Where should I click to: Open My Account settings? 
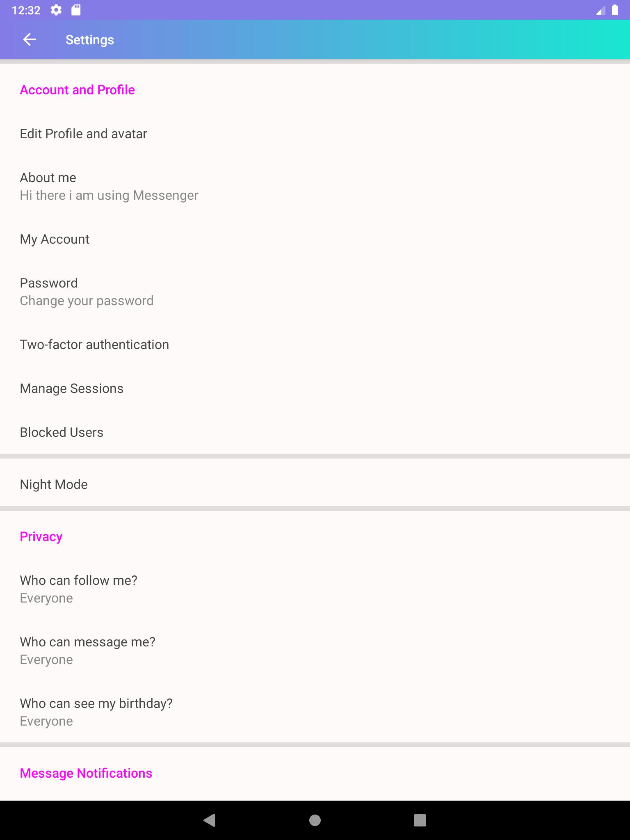pos(55,239)
